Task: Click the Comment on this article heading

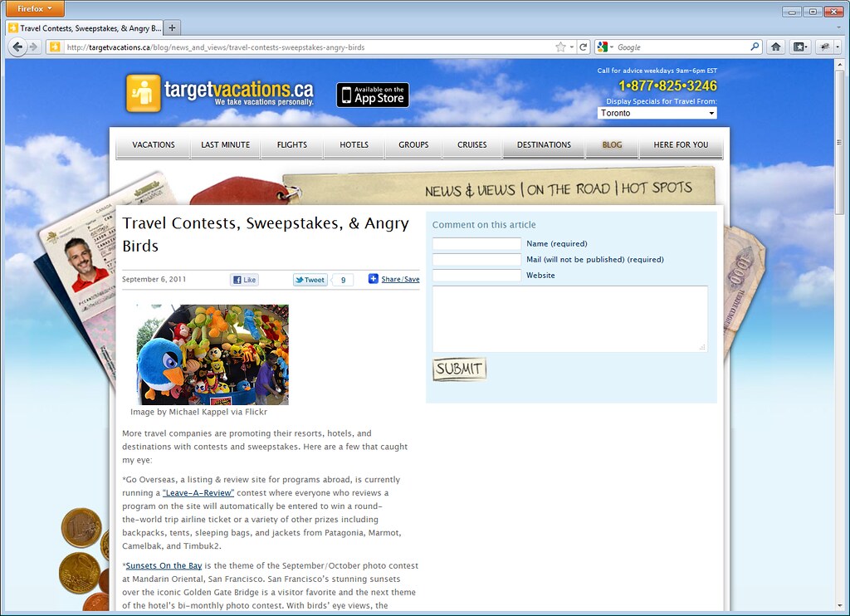Action: coord(484,224)
